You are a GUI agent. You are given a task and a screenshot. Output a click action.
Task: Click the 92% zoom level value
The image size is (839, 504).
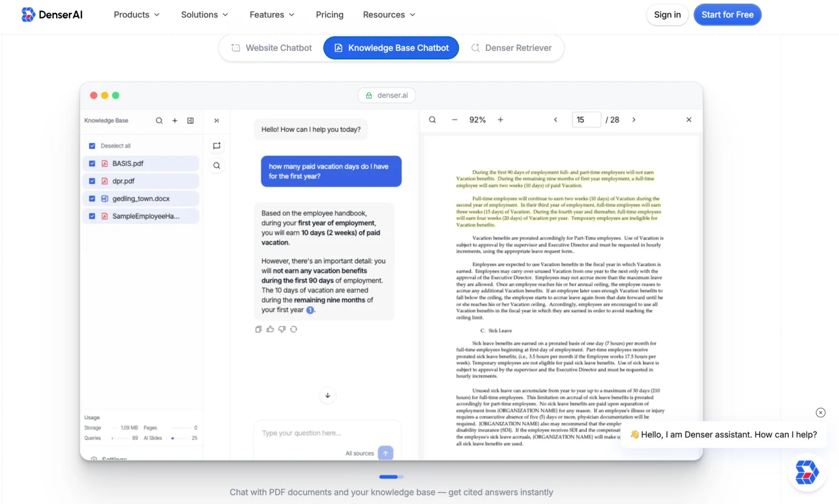click(477, 120)
